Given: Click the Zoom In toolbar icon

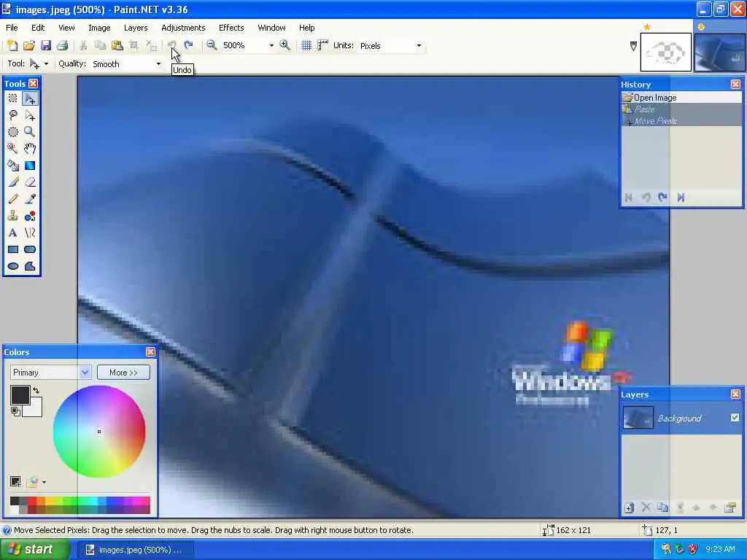Looking at the screenshot, I should [285, 45].
